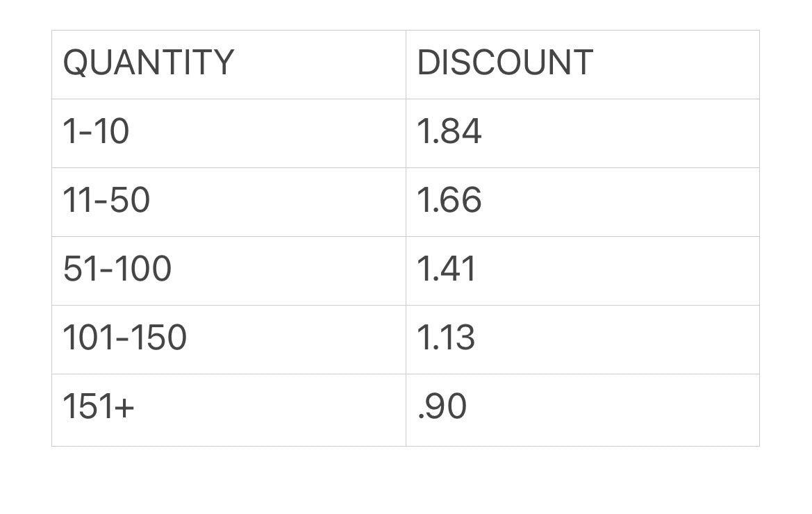
Task: Click the 1.13 discount cell
Action: click(446, 338)
